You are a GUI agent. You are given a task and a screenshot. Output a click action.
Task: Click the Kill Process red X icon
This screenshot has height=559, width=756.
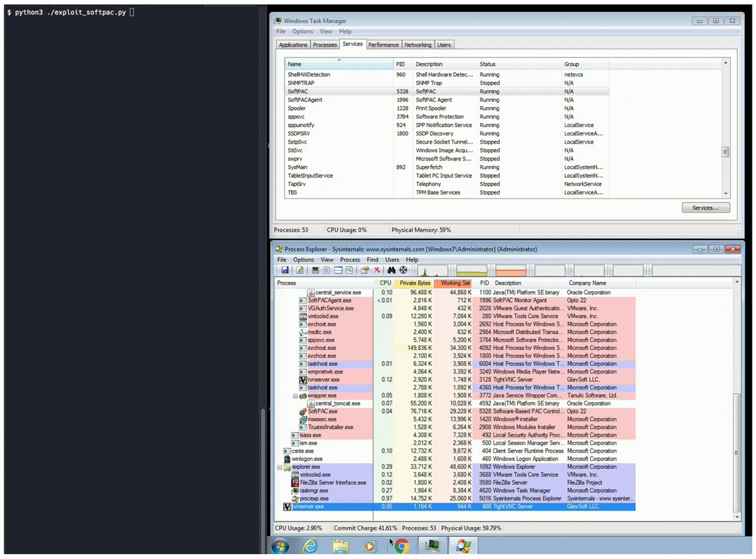[377, 270]
